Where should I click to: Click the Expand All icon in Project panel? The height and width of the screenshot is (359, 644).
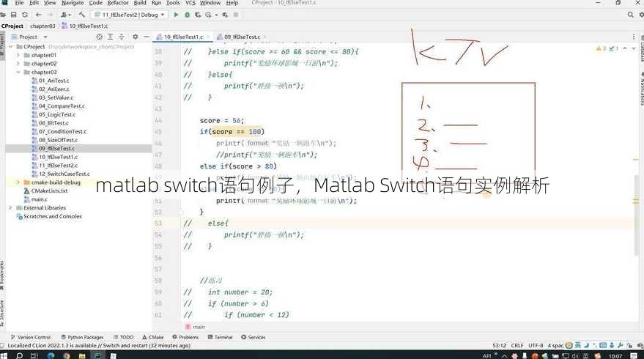(x=110, y=37)
